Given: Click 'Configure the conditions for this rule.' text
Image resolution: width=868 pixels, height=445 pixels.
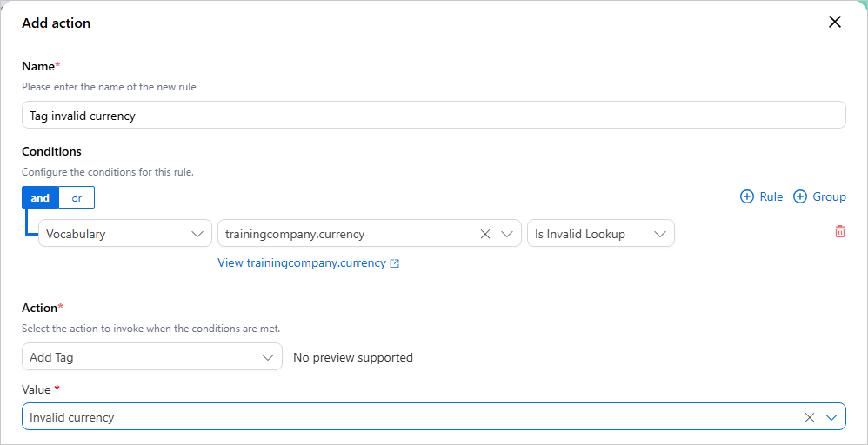Looking at the screenshot, I should [107, 171].
